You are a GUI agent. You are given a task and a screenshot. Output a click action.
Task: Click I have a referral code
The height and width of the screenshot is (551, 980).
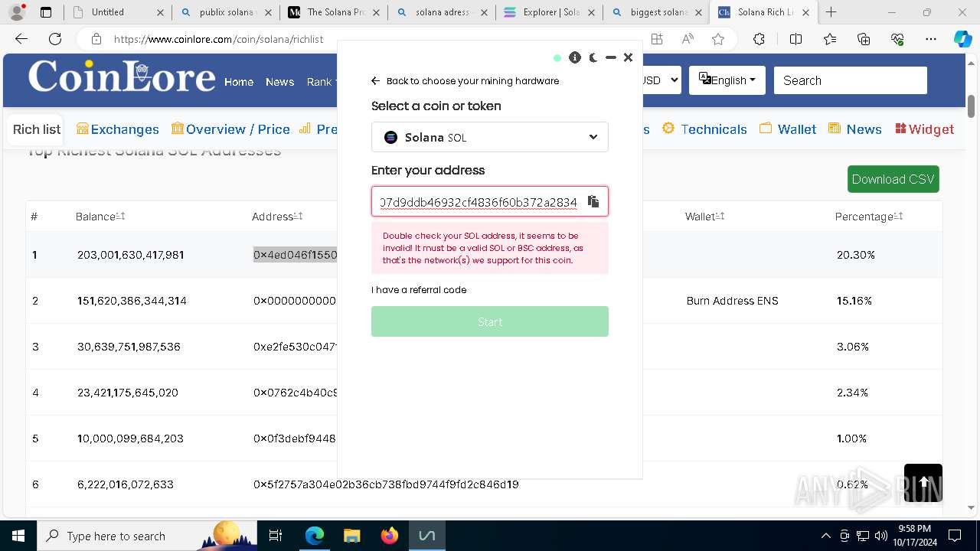tap(419, 290)
